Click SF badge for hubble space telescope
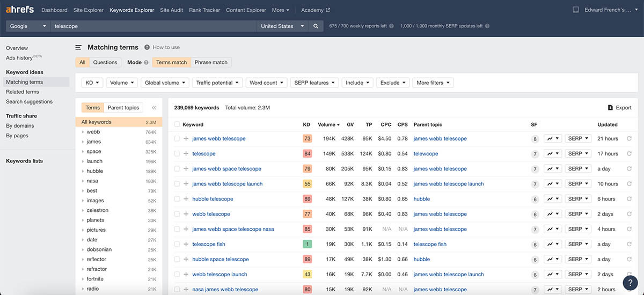This screenshot has height=295, width=644. [535, 260]
